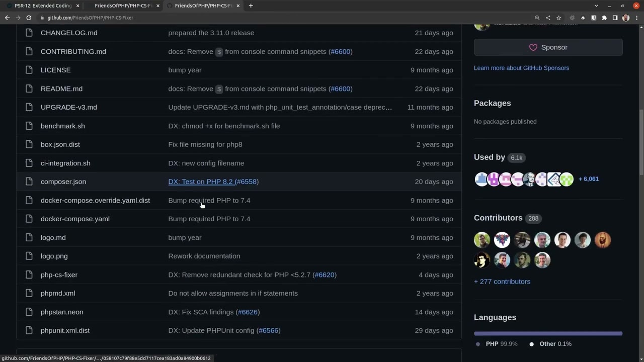
Task: Click the Sponsor button
Action: click(548, 47)
